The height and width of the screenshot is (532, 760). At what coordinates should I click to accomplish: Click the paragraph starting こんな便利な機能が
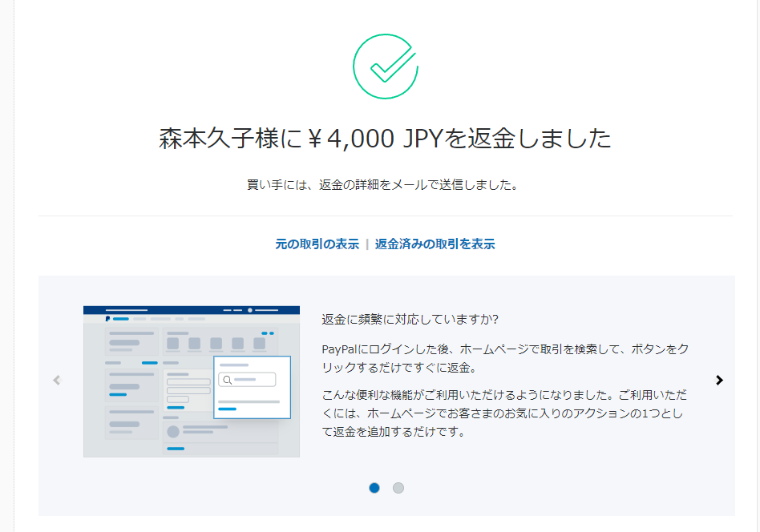coord(504,413)
